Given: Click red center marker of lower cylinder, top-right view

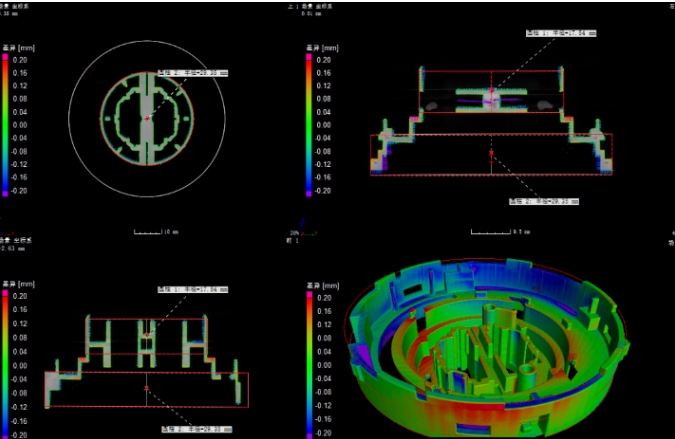Looking at the screenshot, I should [x=491, y=153].
